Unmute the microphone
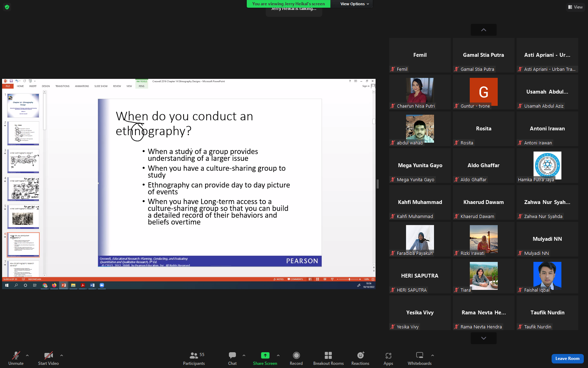Screen dimensions: 588x368 (16, 358)
